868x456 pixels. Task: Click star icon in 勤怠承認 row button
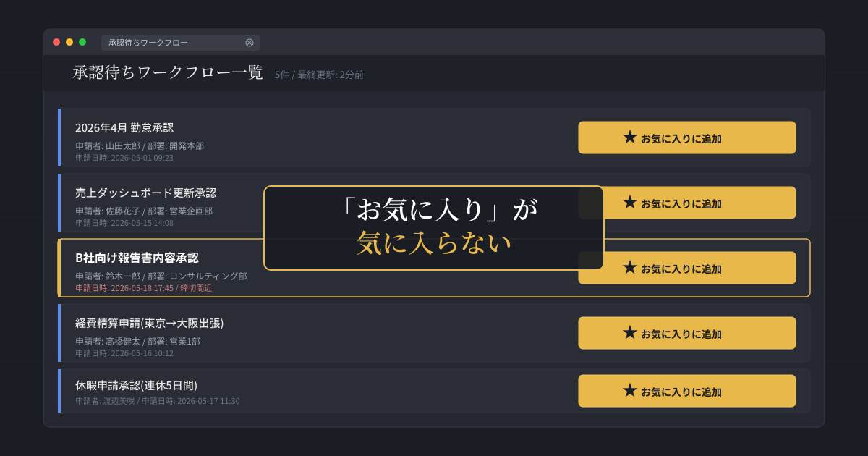[x=629, y=137]
